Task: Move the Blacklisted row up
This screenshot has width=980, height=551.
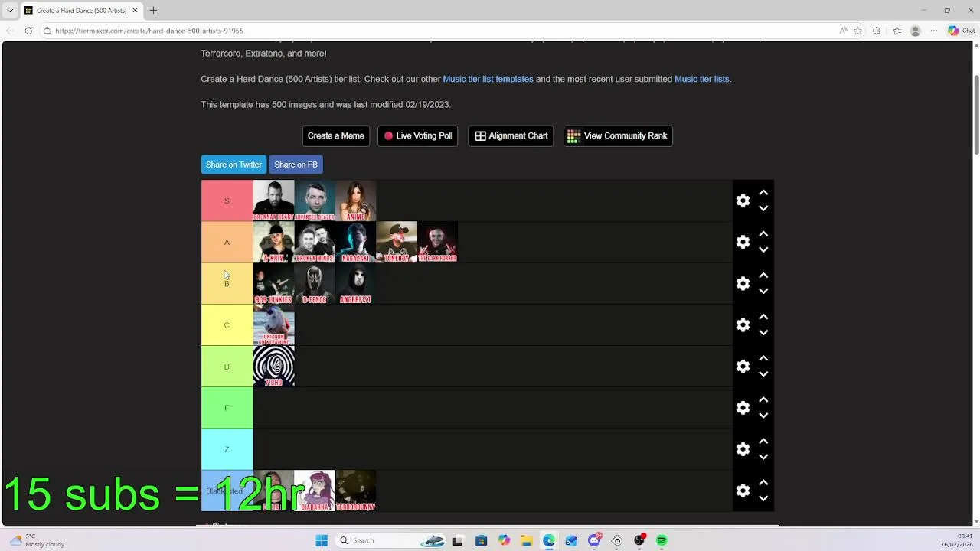Action: (x=763, y=483)
